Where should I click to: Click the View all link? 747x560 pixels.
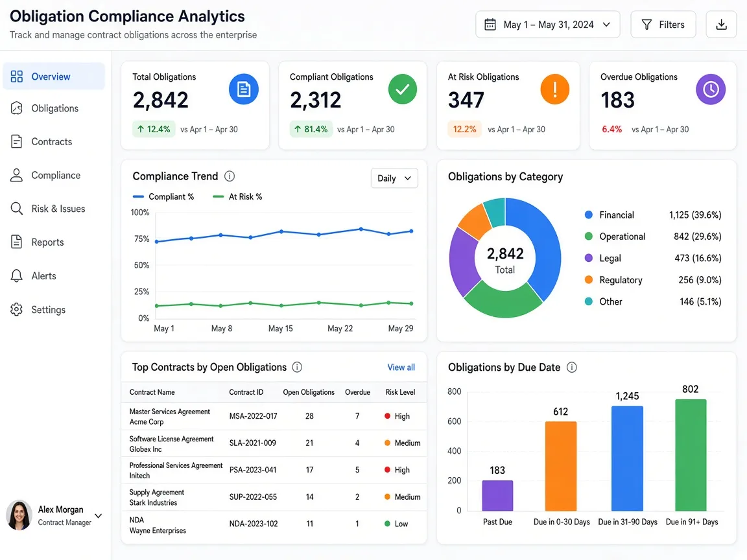401,367
